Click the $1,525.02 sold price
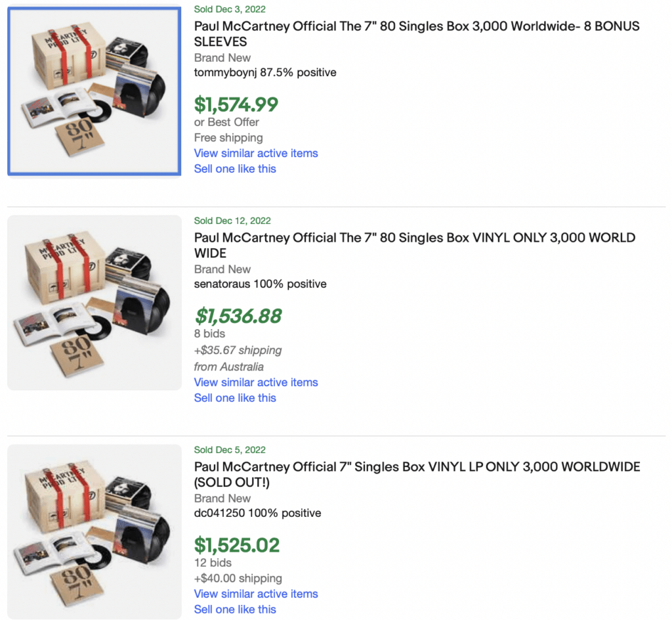672x620 pixels. pos(237,545)
